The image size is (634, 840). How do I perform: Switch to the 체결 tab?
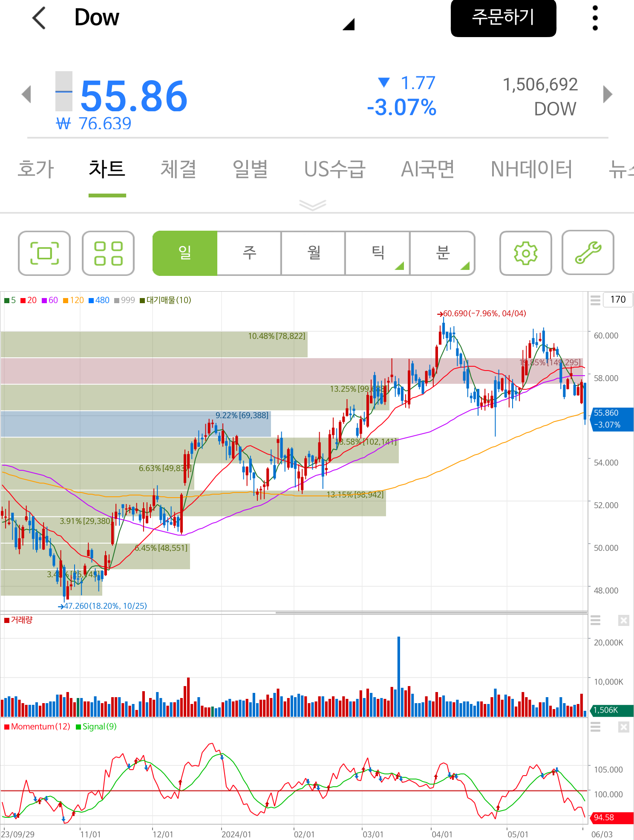click(179, 169)
